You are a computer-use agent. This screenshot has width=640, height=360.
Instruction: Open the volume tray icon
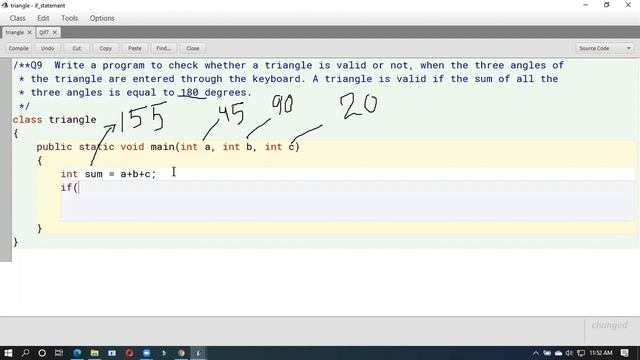(x=569, y=353)
